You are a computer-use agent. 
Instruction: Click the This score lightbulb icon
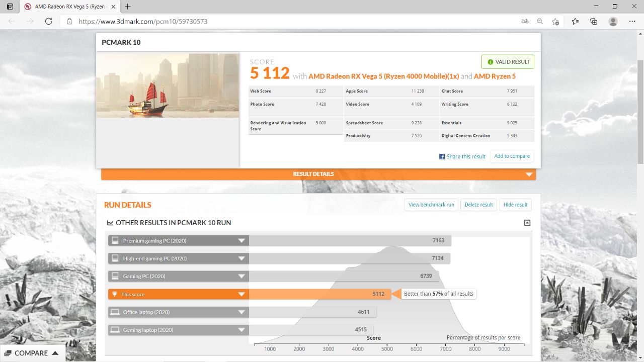point(115,294)
